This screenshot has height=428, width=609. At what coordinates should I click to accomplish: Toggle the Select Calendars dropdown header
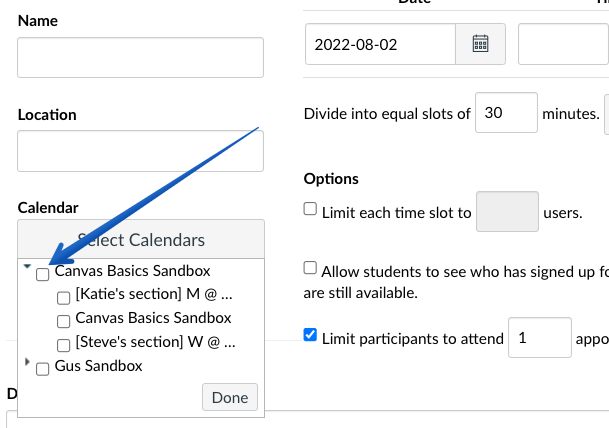[x=141, y=239]
